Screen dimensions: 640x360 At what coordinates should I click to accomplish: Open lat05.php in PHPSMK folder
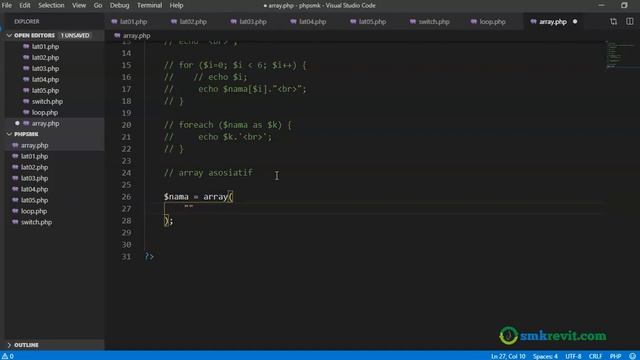(x=35, y=200)
